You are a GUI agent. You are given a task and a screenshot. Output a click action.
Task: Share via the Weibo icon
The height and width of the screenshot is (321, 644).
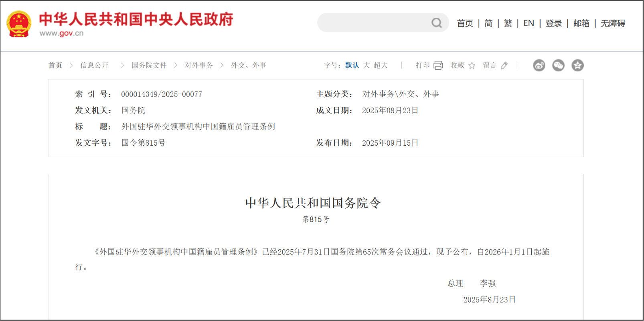pyautogui.click(x=539, y=65)
